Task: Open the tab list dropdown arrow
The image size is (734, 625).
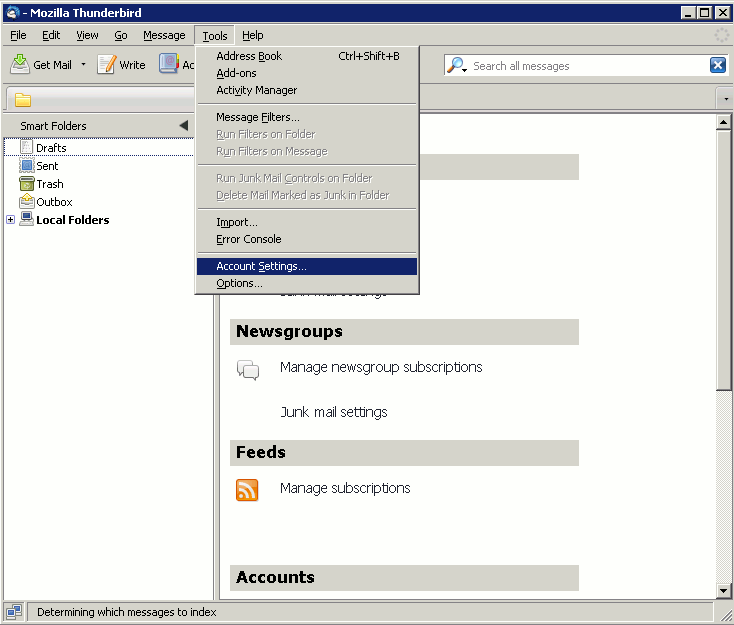Action: (726, 99)
